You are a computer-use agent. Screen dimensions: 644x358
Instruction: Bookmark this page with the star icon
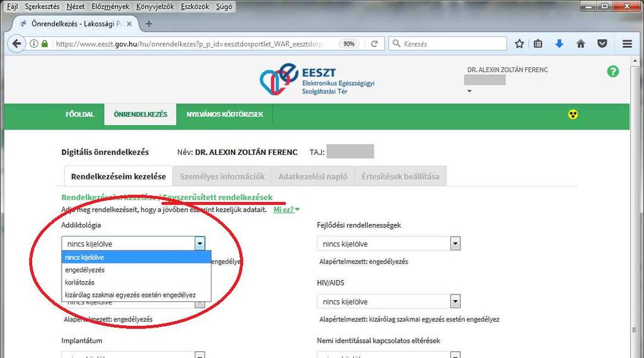519,43
